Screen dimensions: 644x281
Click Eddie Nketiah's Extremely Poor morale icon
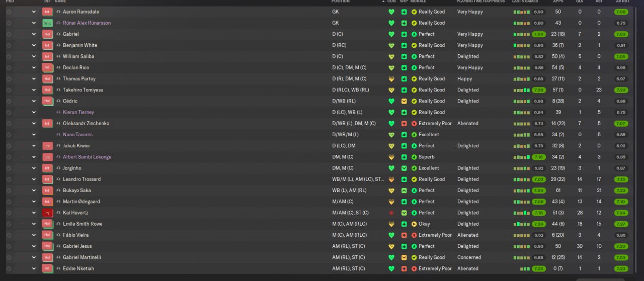click(414, 268)
